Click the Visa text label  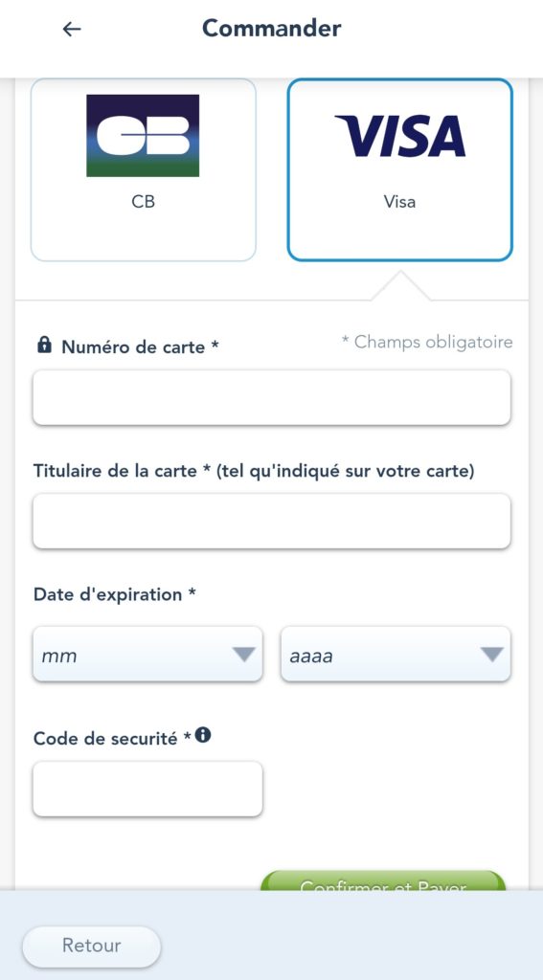point(399,202)
